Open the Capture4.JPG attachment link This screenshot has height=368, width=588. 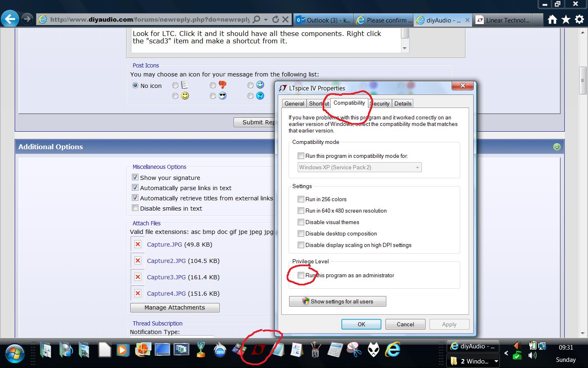pos(166,294)
